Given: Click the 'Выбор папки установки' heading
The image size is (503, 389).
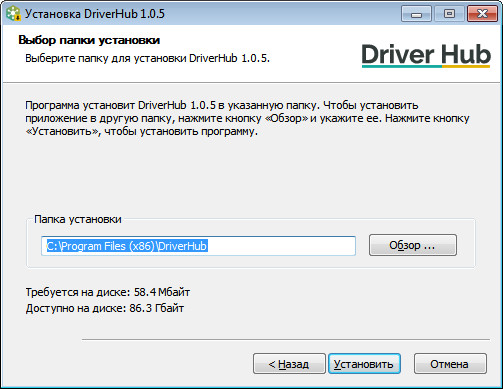Looking at the screenshot, I should click(x=89, y=40).
